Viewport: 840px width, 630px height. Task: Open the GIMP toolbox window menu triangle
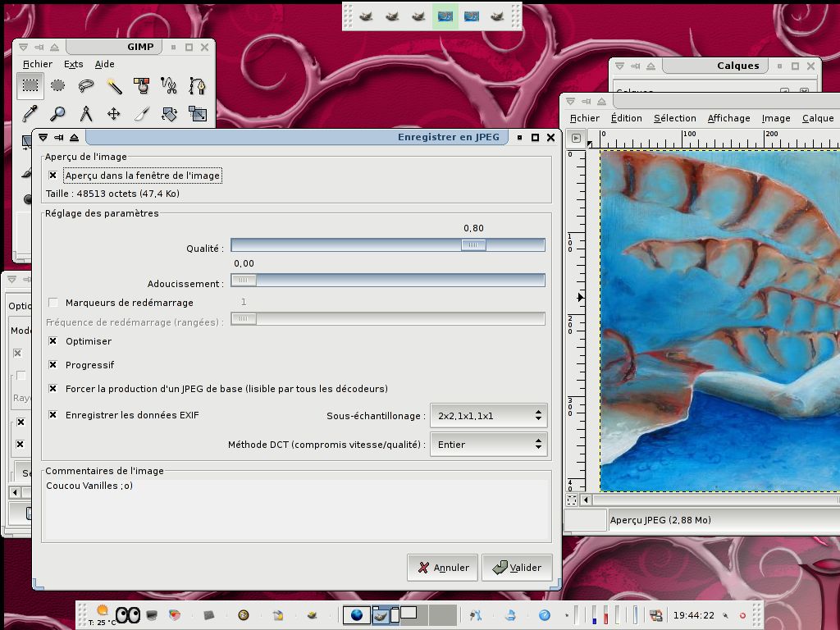tap(23, 47)
